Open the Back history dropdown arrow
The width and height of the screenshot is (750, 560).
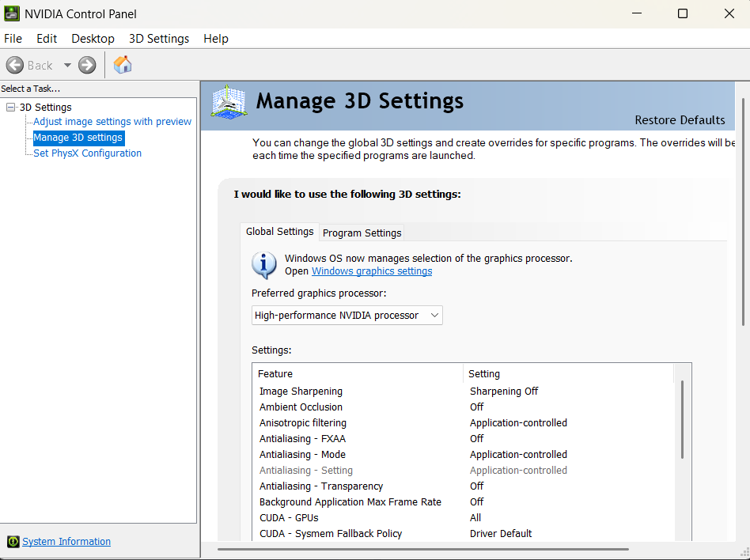67,65
